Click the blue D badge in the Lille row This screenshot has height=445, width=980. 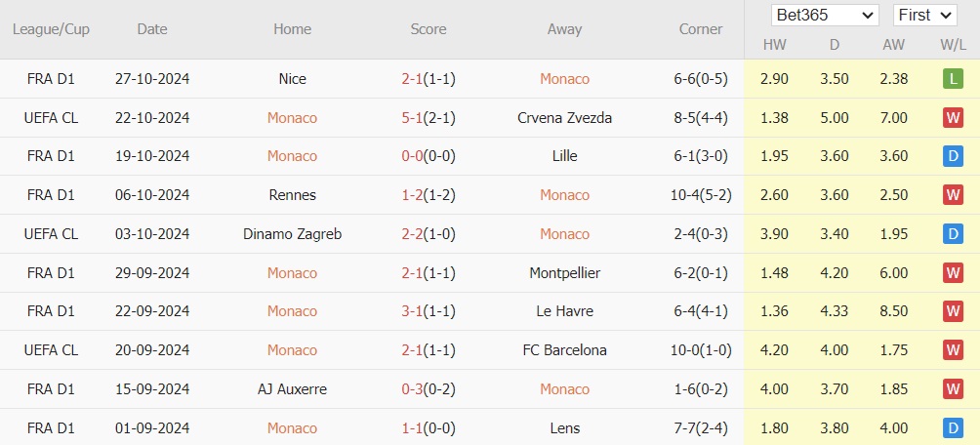coord(953,156)
